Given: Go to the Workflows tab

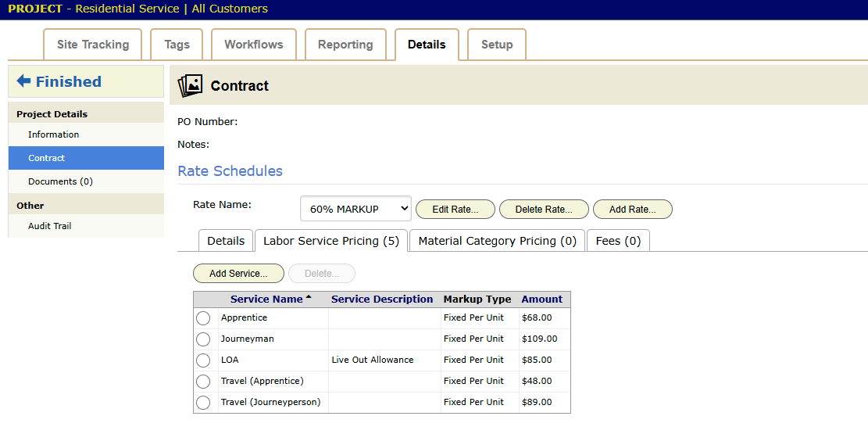Looking at the screenshot, I should coord(254,45).
